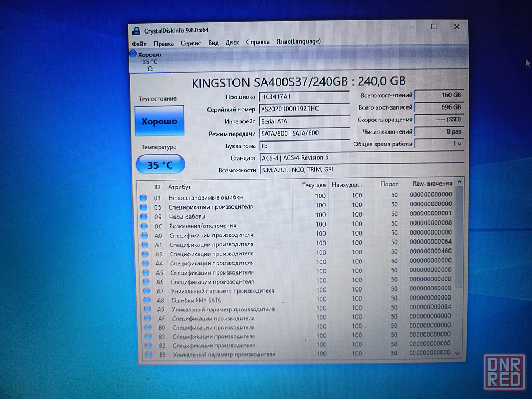
Task: Click the status circle of attribute 01
Action: pos(144,197)
